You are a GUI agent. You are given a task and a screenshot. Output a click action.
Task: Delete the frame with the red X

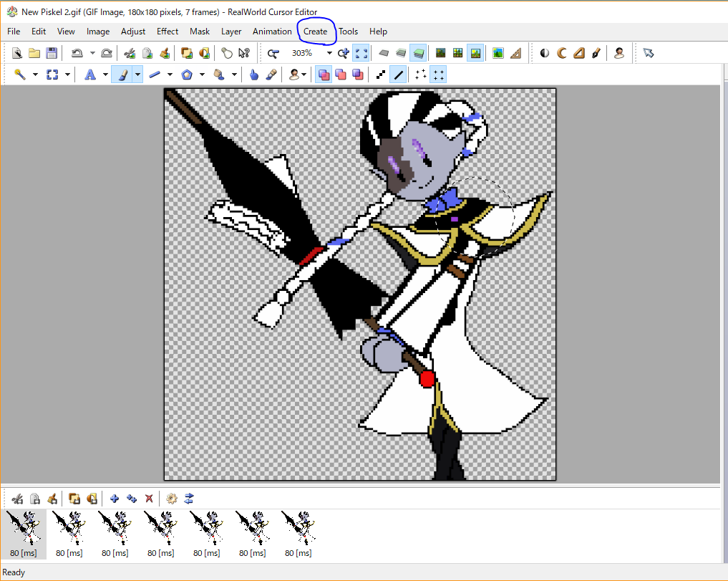(149, 499)
